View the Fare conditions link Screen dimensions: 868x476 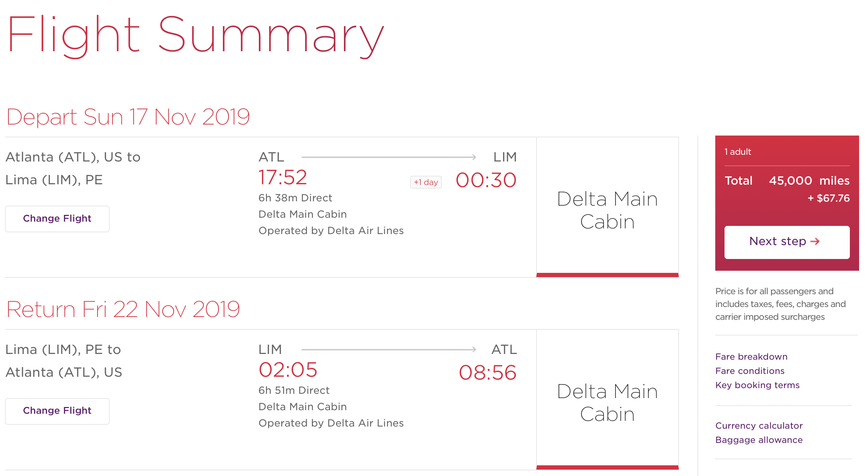click(750, 371)
